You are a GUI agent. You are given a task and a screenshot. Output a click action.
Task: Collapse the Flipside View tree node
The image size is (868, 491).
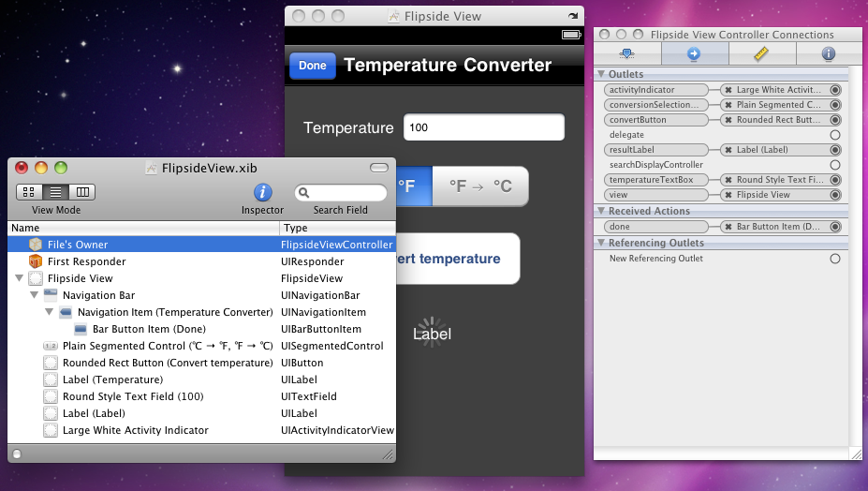tap(20, 278)
